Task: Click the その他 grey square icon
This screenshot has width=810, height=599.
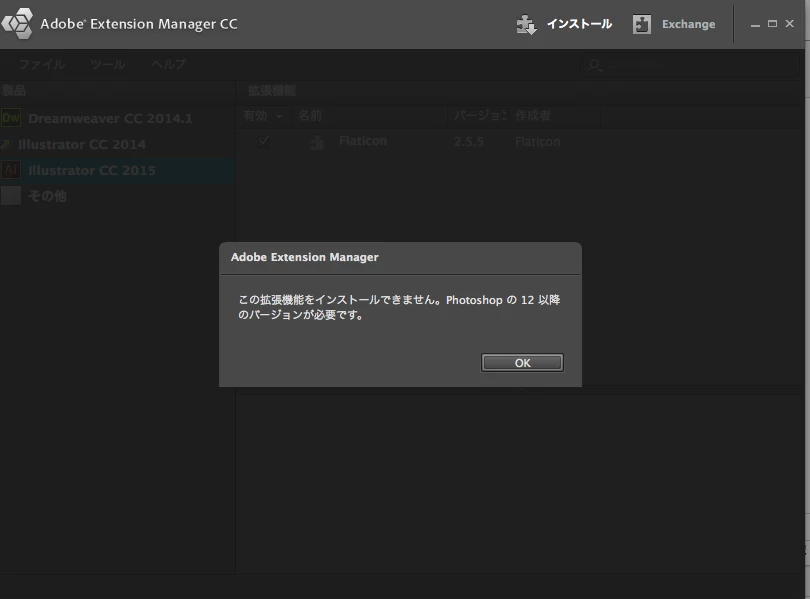Action: click(11, 196)
